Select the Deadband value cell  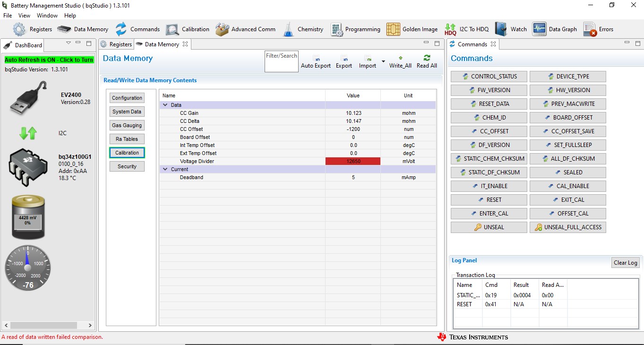coord(353,177)
